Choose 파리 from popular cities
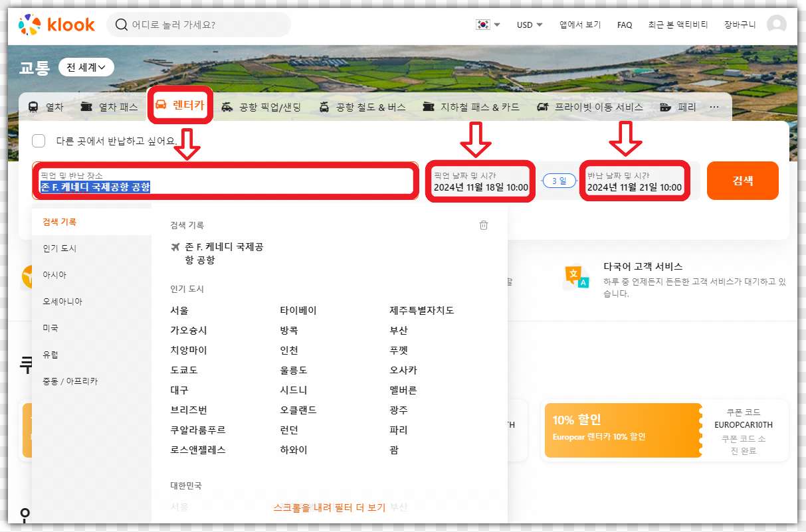Image resolution: width=806 pixels, height=532 pixels. [x=399, y=430]
